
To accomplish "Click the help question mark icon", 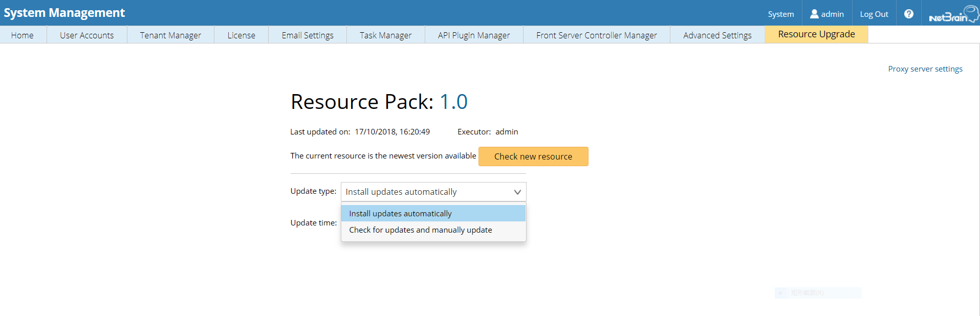I will click(x=908, y=14).
